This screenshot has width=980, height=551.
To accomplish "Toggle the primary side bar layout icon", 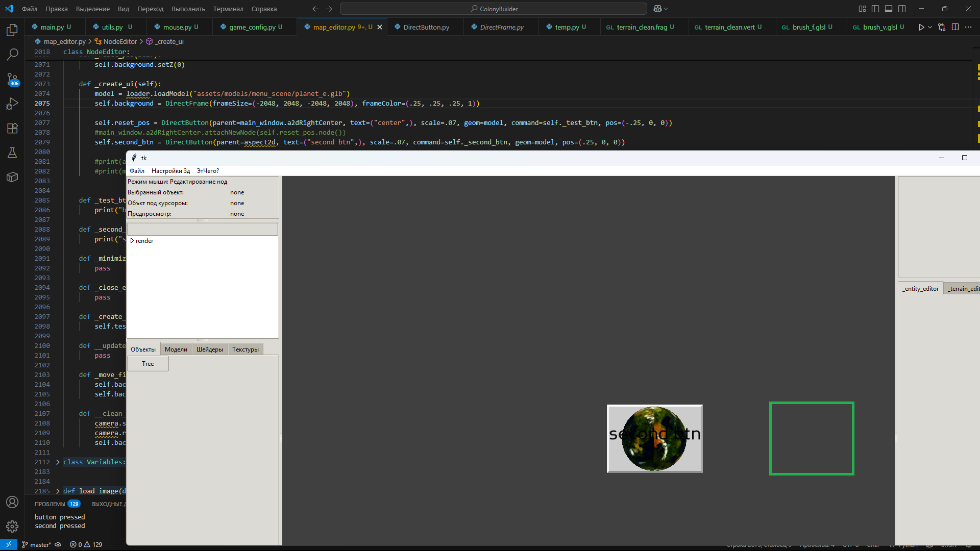I will (875, 9).
